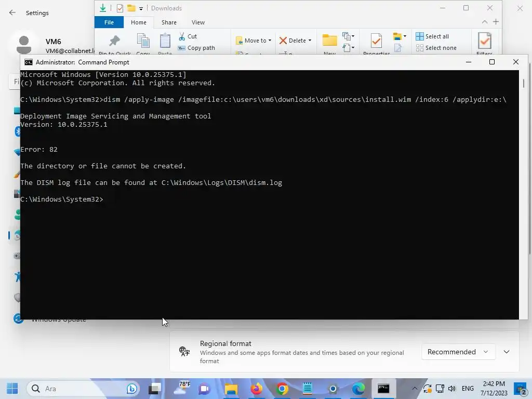Image resolution: width=532 pixels, height=399 pixels.
Task: Open Microsoft Edge from taskbar
Action: pos(358,389)
